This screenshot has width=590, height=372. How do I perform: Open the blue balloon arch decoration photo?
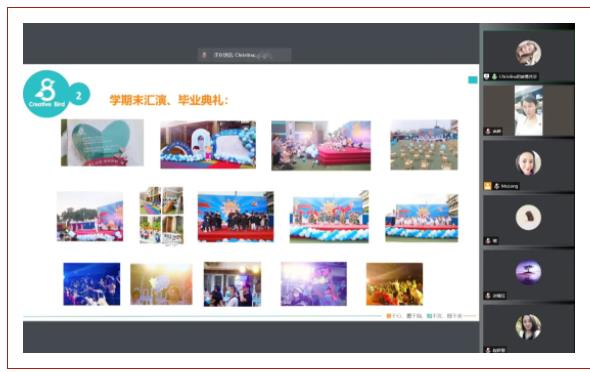tap(208, 144)
